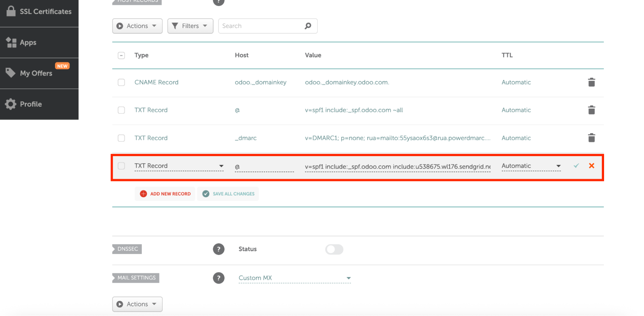This screenshot has height=316, width=644.
Task: Open the TTL Automatic dropdown in edit row
Action: (558, 166)
